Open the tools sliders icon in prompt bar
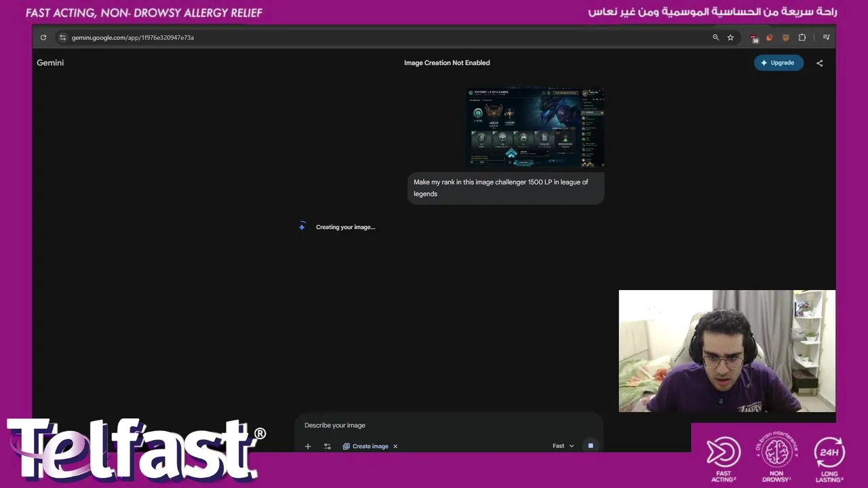Screen dimensions: 868x488 (x=328, y=446)
